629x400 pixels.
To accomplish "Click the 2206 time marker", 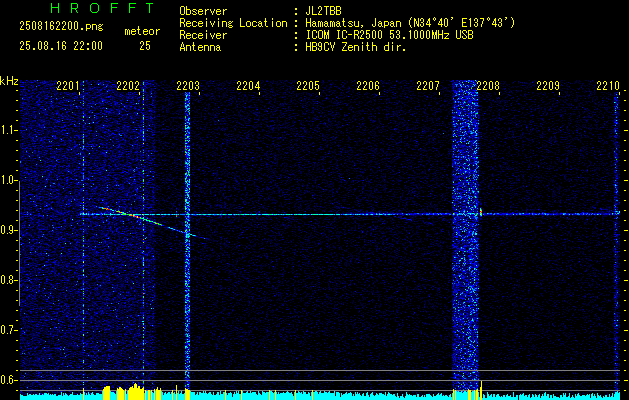I will pos(368,86).
